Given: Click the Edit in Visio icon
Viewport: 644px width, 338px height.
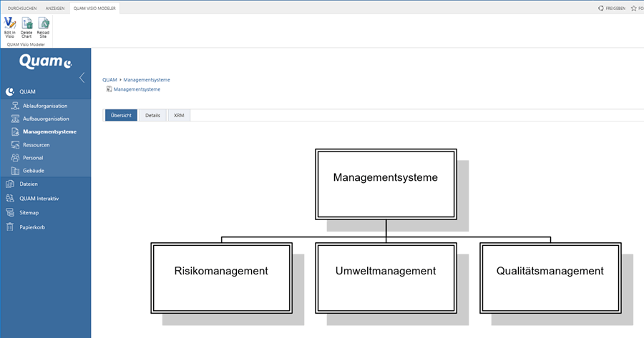Looking at the screenshot, I should (9, 24).
